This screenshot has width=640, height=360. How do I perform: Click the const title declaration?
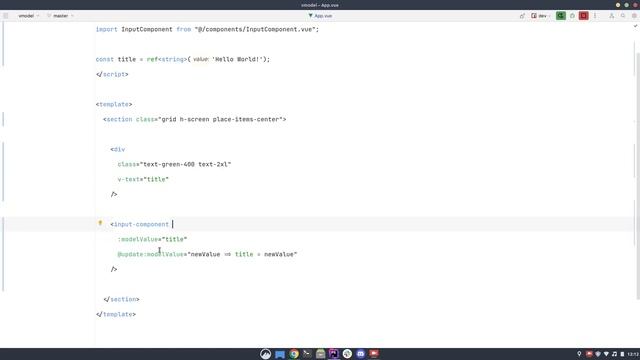pyautogui.click(x=183, y=59)
